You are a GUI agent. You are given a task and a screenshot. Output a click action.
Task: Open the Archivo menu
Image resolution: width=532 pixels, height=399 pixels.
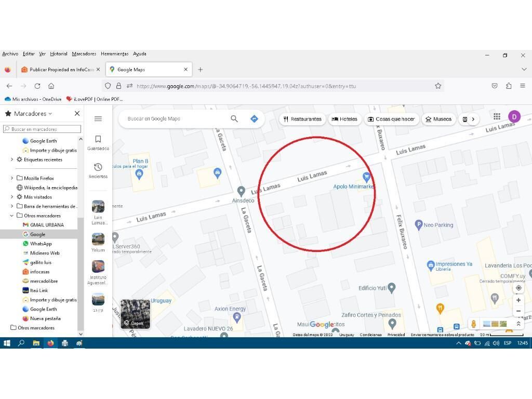10,54
